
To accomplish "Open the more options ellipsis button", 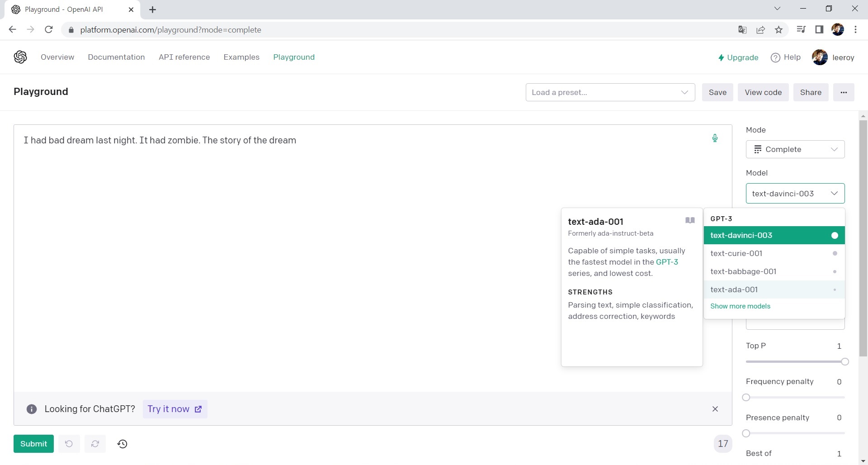I will 844,92.
